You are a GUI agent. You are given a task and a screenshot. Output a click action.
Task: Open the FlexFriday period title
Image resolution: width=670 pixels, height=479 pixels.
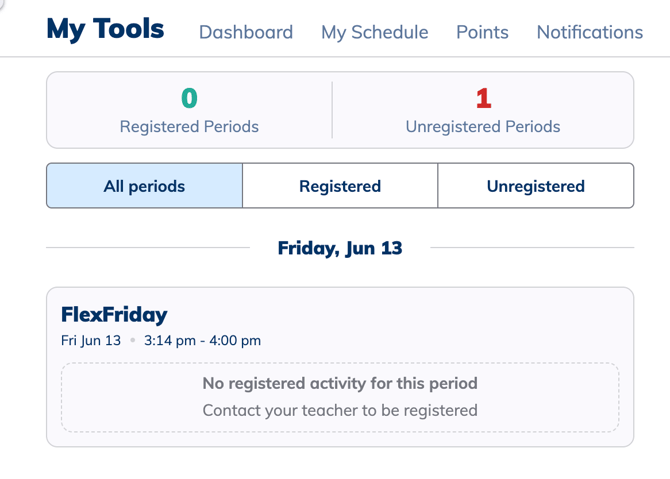pyautogui.click(x=114, y=315)
